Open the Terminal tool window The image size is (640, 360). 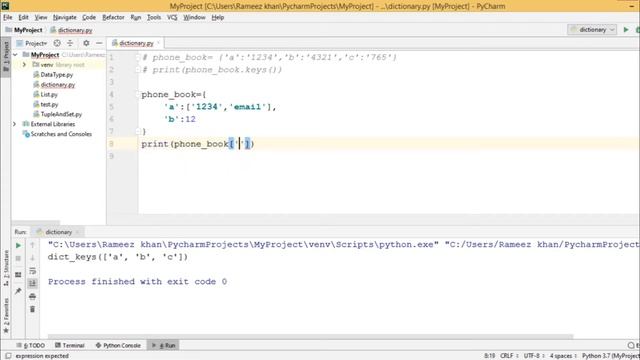click(69, 345)
